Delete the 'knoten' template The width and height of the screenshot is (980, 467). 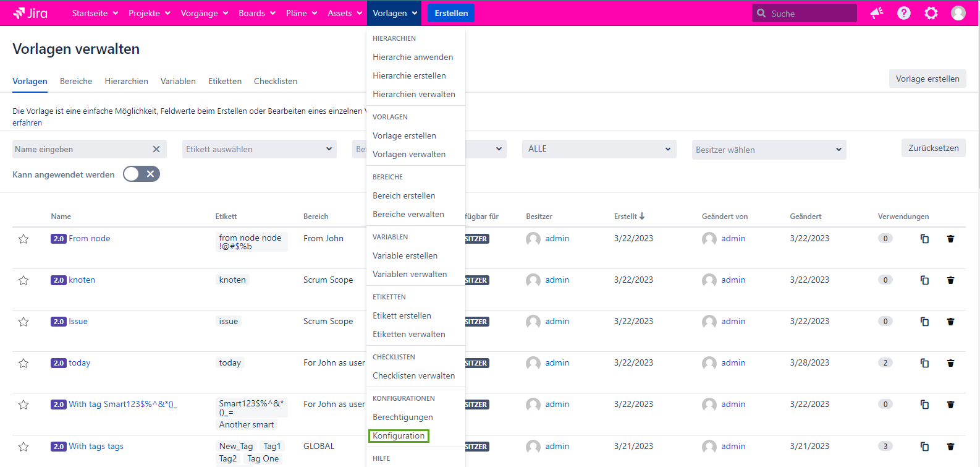[x=950, y=280]
